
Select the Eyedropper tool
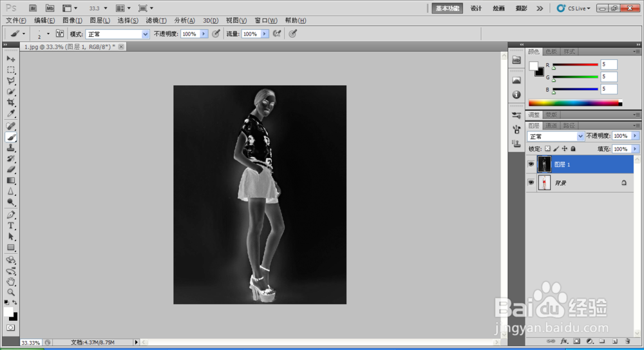11,113
